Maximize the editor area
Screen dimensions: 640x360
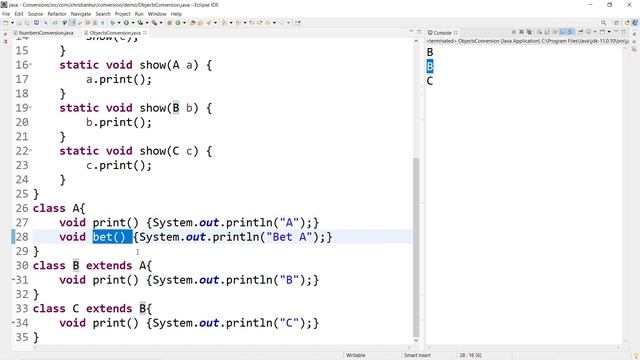(x=419, y=32)
